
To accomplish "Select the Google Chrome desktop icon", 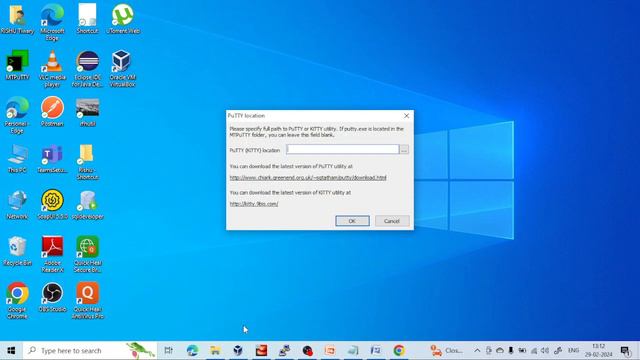I will pyautogui.click(x=17, y=301).
